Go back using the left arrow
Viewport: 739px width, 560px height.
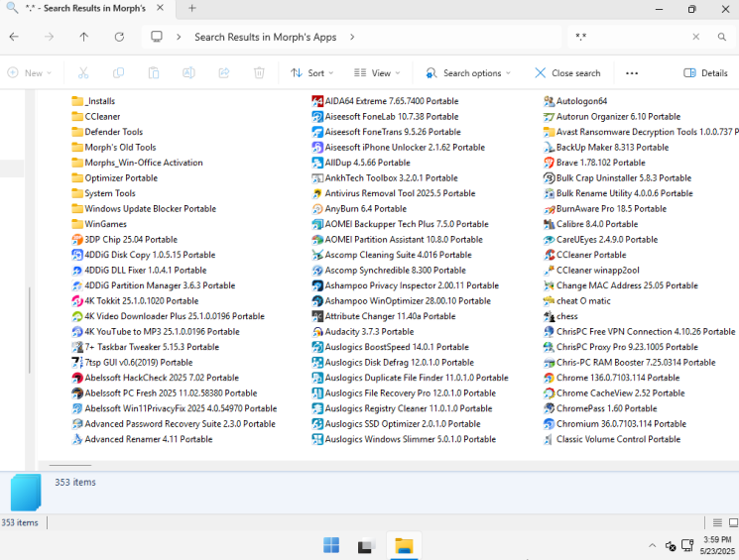point(14,37)
